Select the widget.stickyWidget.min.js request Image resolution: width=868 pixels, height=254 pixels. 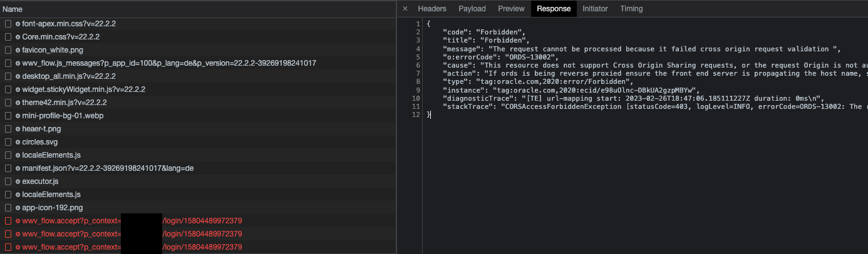[x=83, y=89]
